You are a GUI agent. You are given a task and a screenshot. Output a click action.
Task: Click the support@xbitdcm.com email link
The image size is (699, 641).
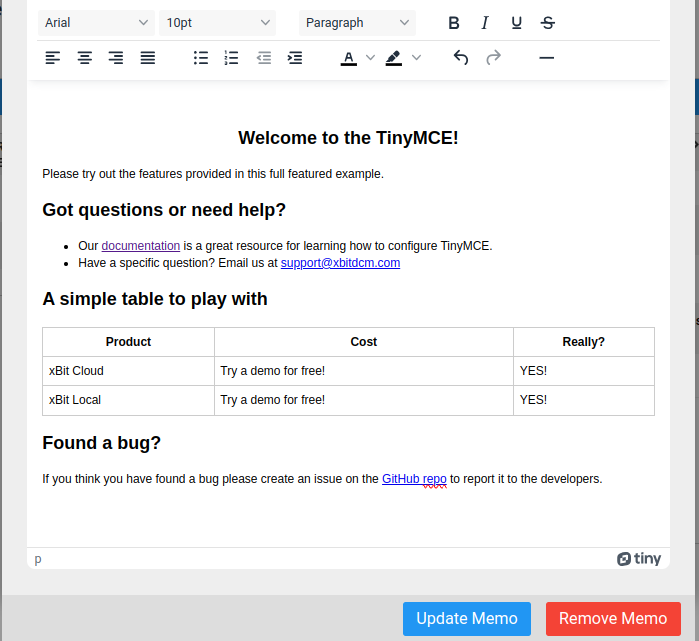pyautogui.click(x=340, y=263)
